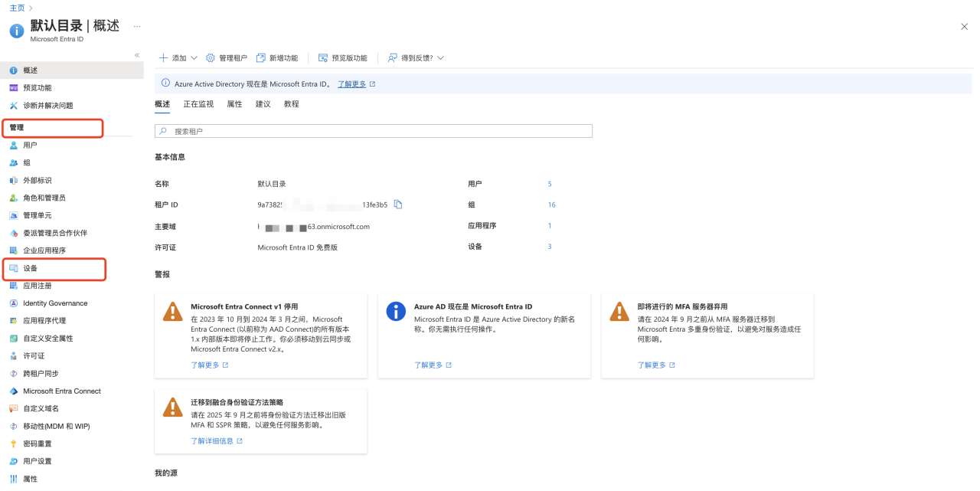Collapse the sidebar with the double-chevron icon
This screenshot has height=491, width=980.
pyautogui.click(x=137, y=55)
